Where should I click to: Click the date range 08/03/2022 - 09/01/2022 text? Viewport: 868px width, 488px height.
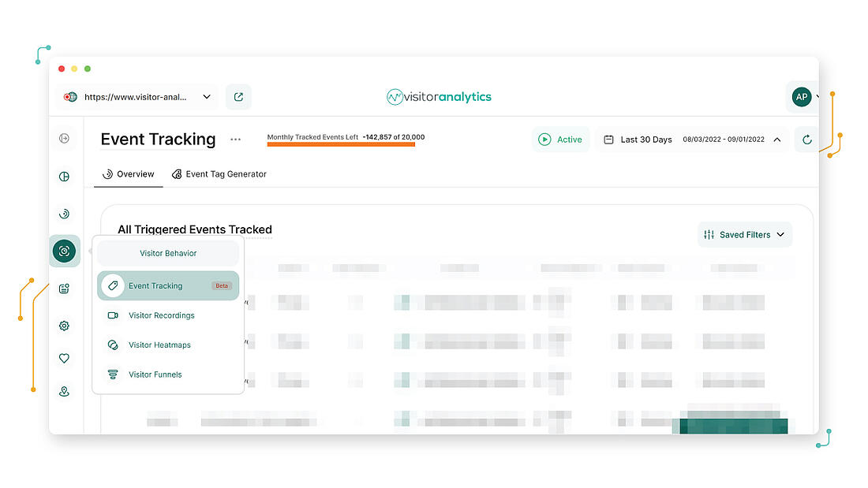click(x=724, y=140)
